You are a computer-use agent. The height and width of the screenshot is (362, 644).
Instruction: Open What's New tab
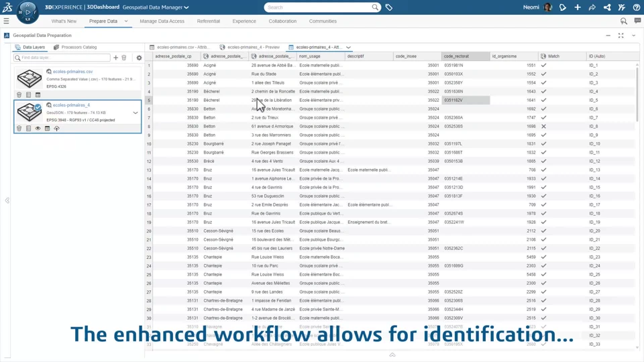[x=64, y=21]
